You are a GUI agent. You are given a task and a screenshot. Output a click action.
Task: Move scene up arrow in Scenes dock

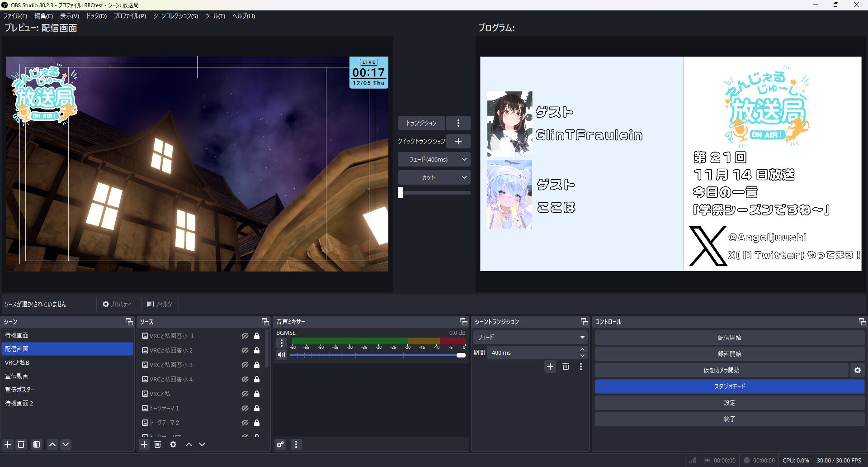click(52, 444)
